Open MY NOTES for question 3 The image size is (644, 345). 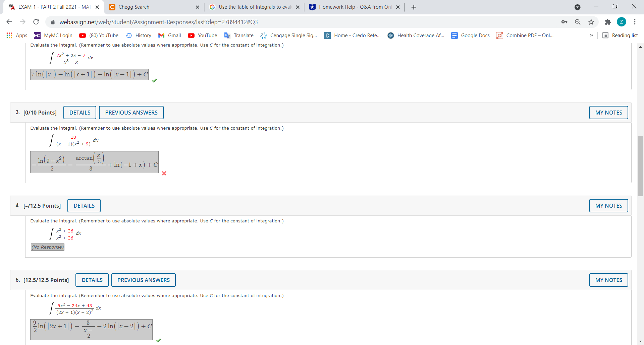click(x=609, y=113)
